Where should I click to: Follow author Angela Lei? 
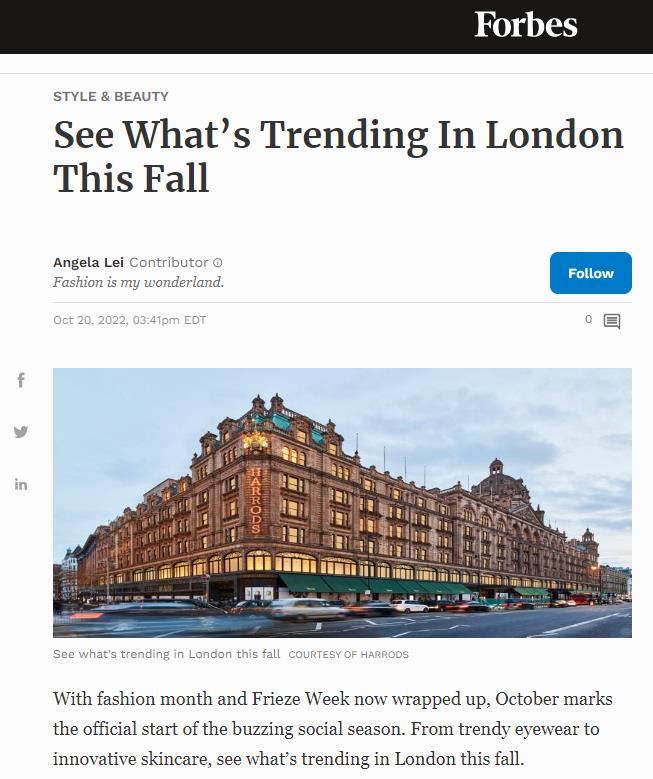coord(590,273)
